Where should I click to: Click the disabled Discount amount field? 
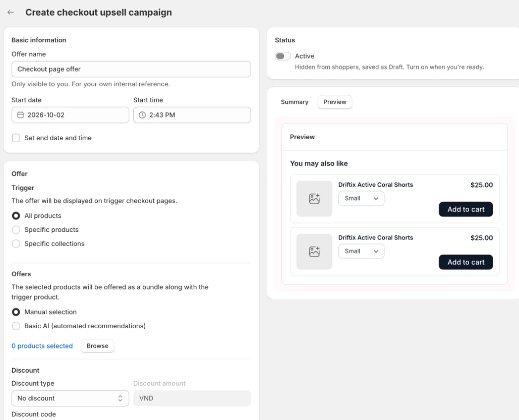click(x=192, y=398)
